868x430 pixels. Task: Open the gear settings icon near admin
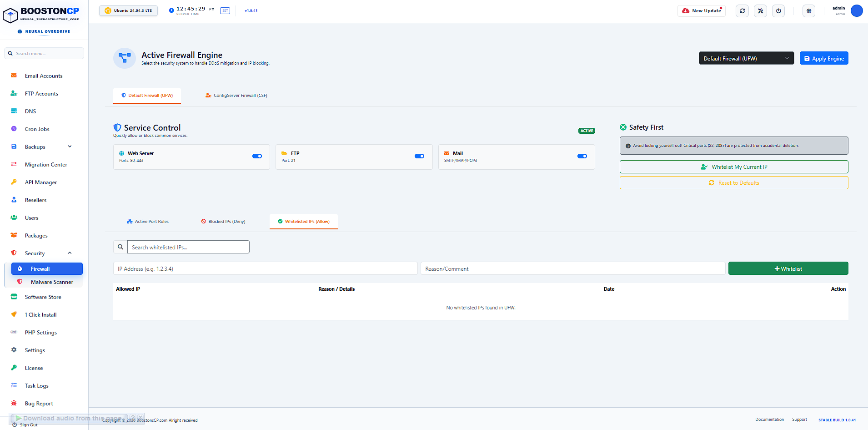[809, 11]
